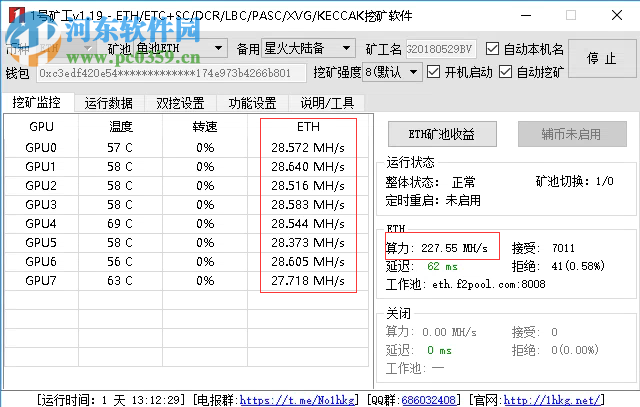Select the GPU3 row label
Image resolution: width=640 pixels, height=407 pixels.
41,205
